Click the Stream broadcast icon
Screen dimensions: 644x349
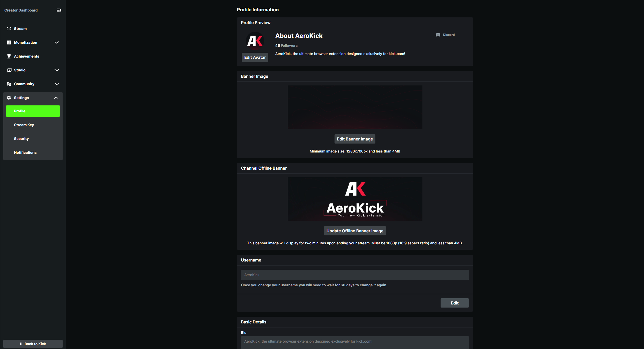(9, 29)
